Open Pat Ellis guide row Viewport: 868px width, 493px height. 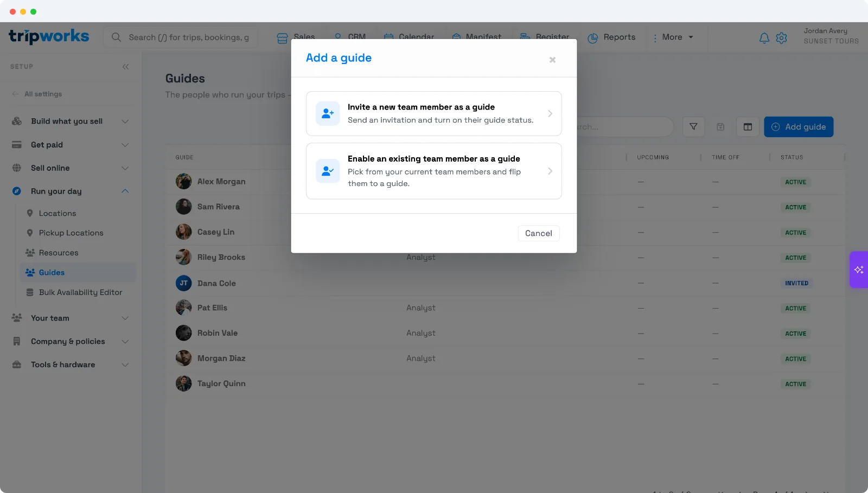[505, 308]
